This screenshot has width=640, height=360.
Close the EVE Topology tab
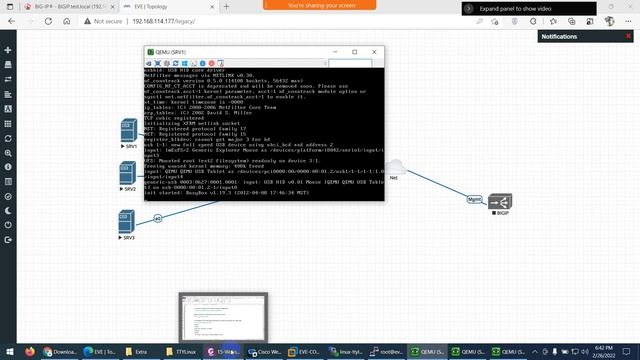(212, 7)
